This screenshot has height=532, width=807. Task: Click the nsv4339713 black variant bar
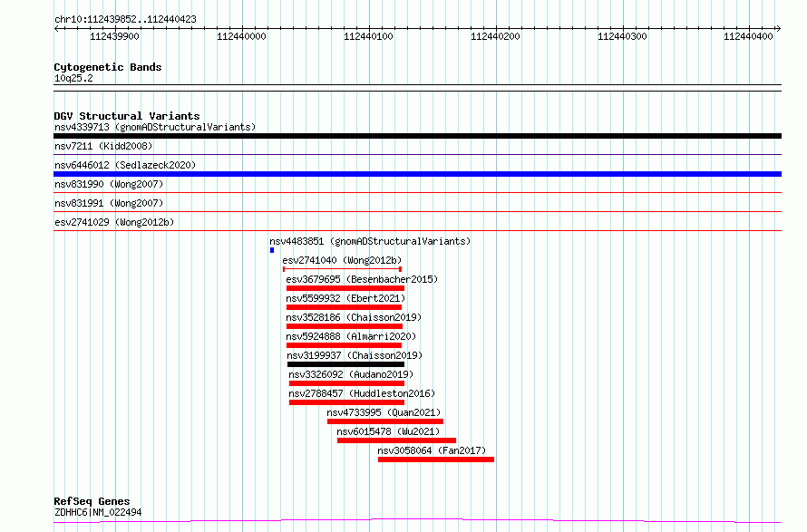(x=417, y=136)
